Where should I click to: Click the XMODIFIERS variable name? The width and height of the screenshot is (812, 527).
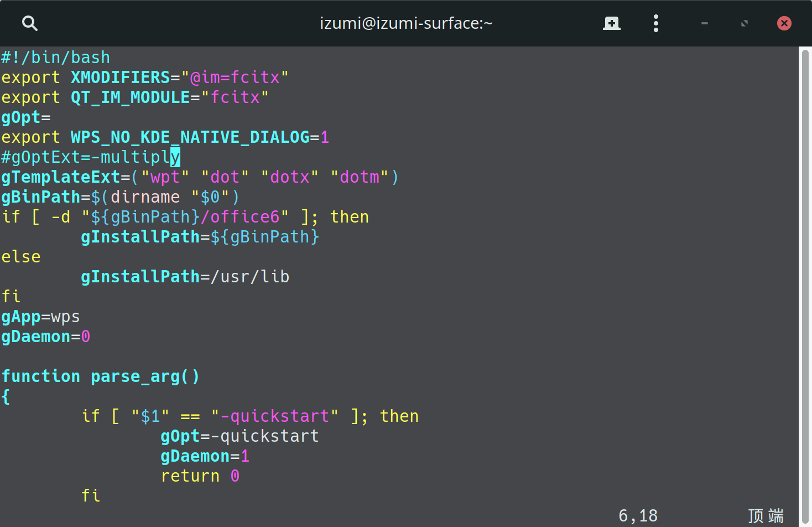pos(120,77)
